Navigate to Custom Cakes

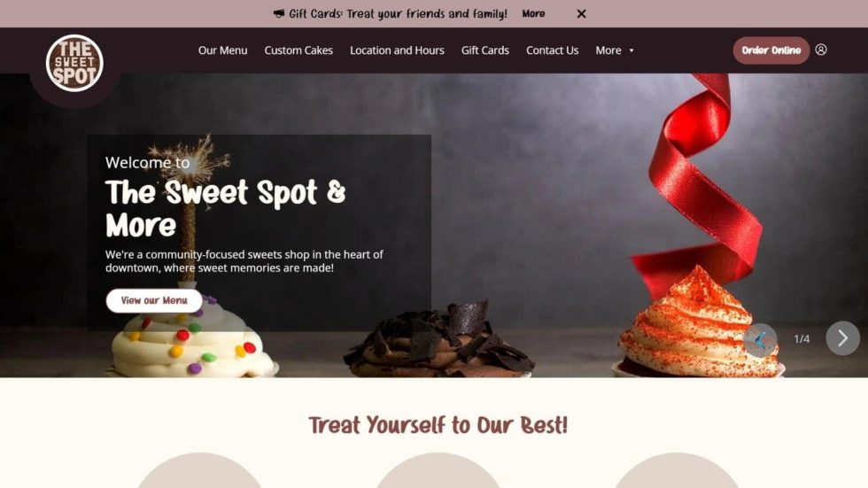click(x=298, y=50)
